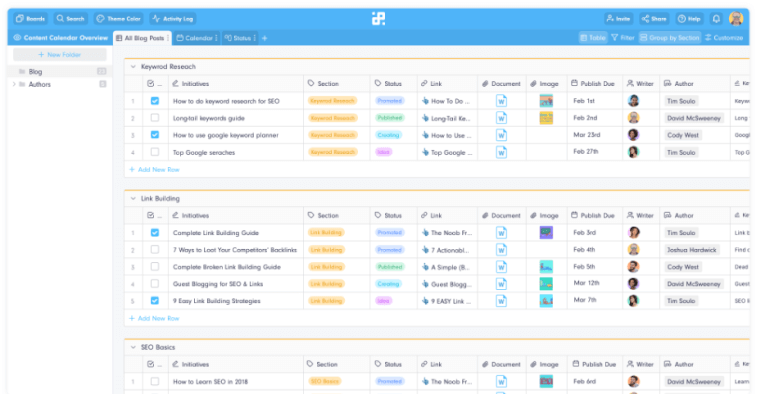Image resolution: width=770 pixels, height=394 pixels.
Task: Add new row under Link Building
Action: click(x=154, y=318)
